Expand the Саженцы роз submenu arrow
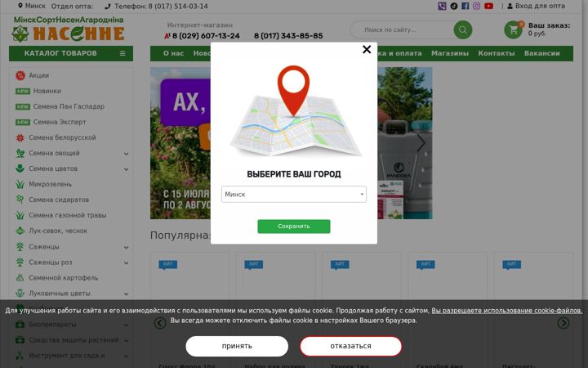Image resolution: width=588 pixels, height=368 pixels. point(127,263)
